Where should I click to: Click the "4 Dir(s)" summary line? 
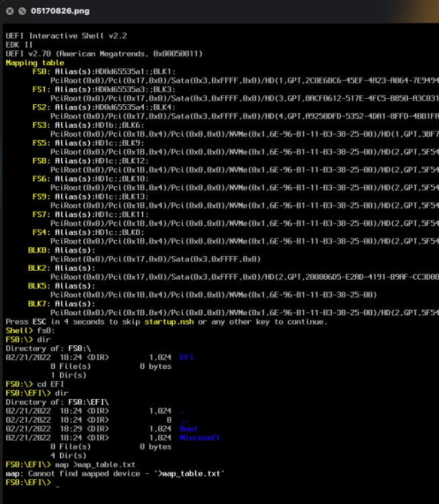(69, 456)
